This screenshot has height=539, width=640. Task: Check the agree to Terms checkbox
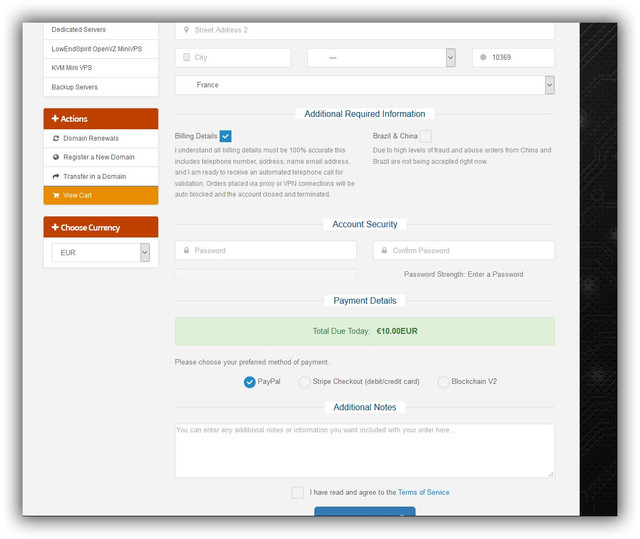coord(298,492)
